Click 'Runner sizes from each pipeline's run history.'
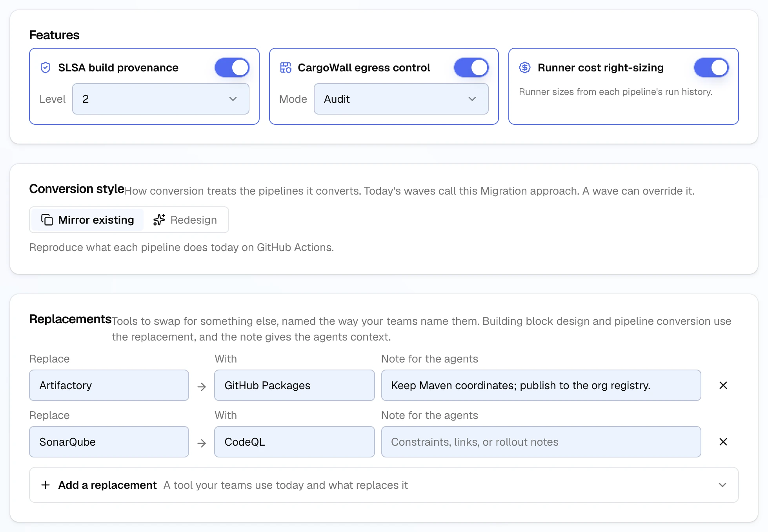Screen dimensions: 768x532 [616, 92]
